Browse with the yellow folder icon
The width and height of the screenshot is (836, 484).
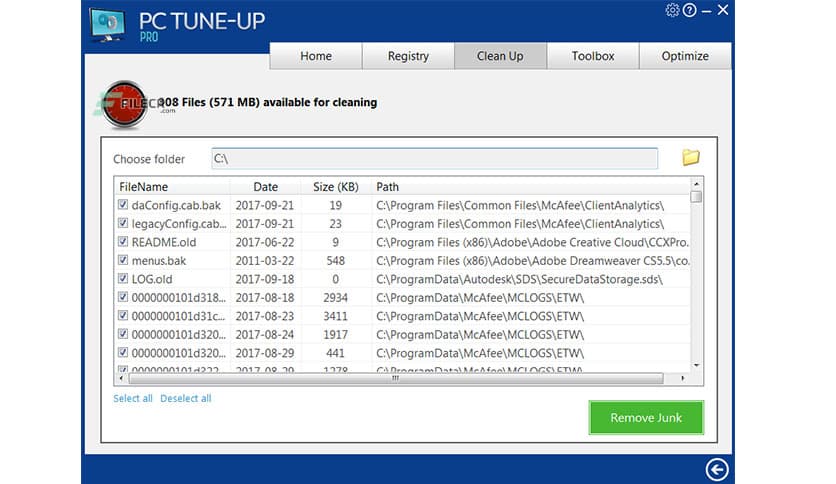click(x=691, y=157)
